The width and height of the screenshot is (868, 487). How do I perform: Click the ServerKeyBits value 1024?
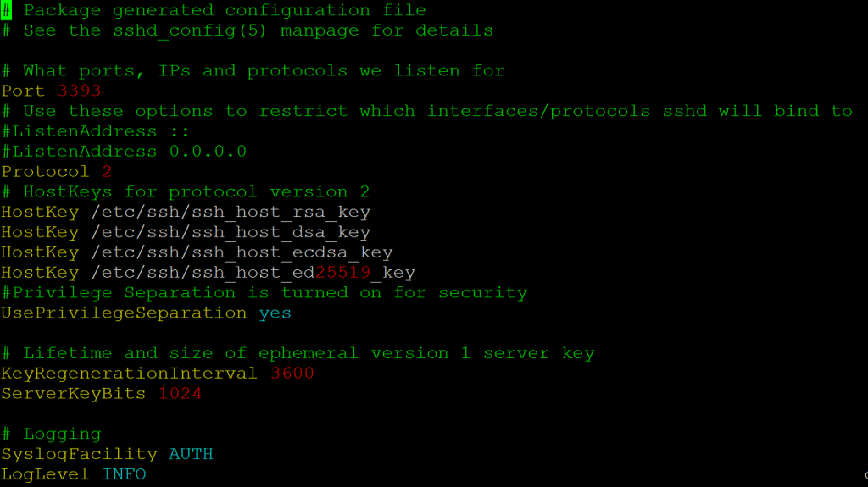click(x=180, y=394)
